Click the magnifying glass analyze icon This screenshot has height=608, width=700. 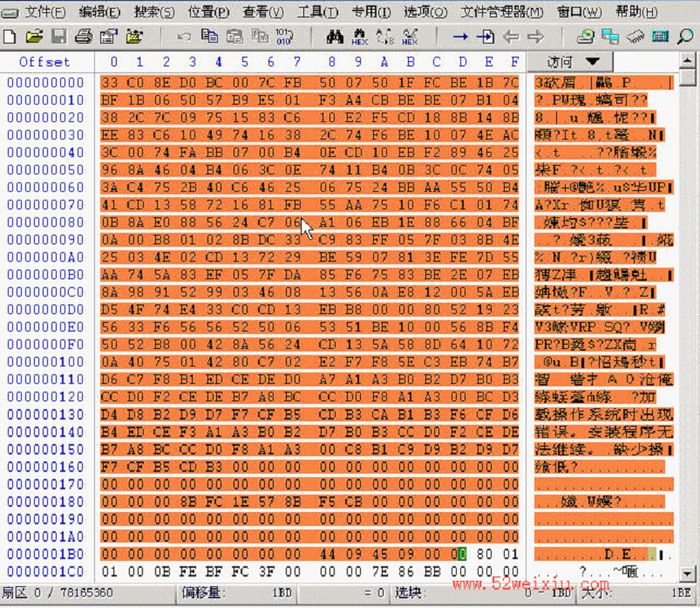point(685,36)
